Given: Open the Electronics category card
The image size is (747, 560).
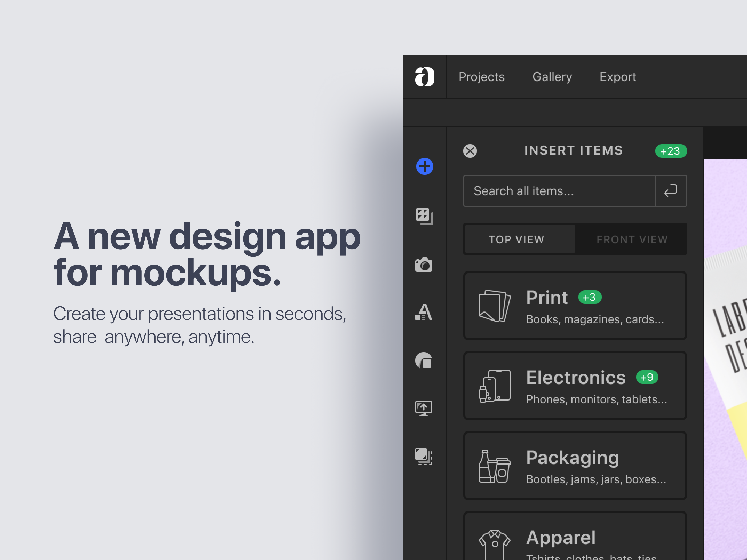Looking at the screenshot, I should tap(575, 386).
